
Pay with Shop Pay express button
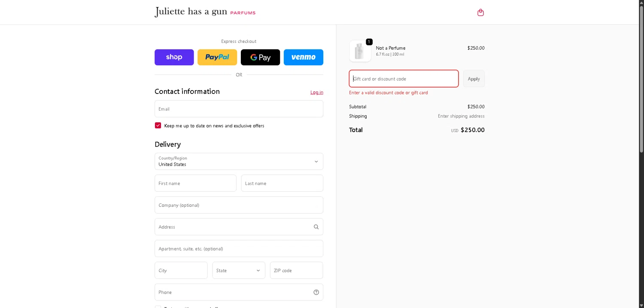pos(174,57)
